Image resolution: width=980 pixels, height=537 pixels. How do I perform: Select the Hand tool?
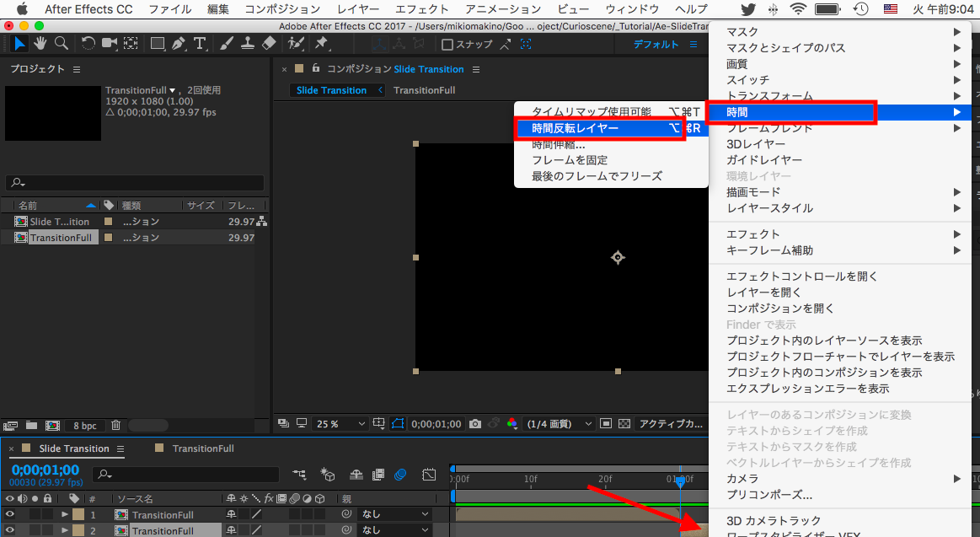pyautogui.click(x=40, y=44)
